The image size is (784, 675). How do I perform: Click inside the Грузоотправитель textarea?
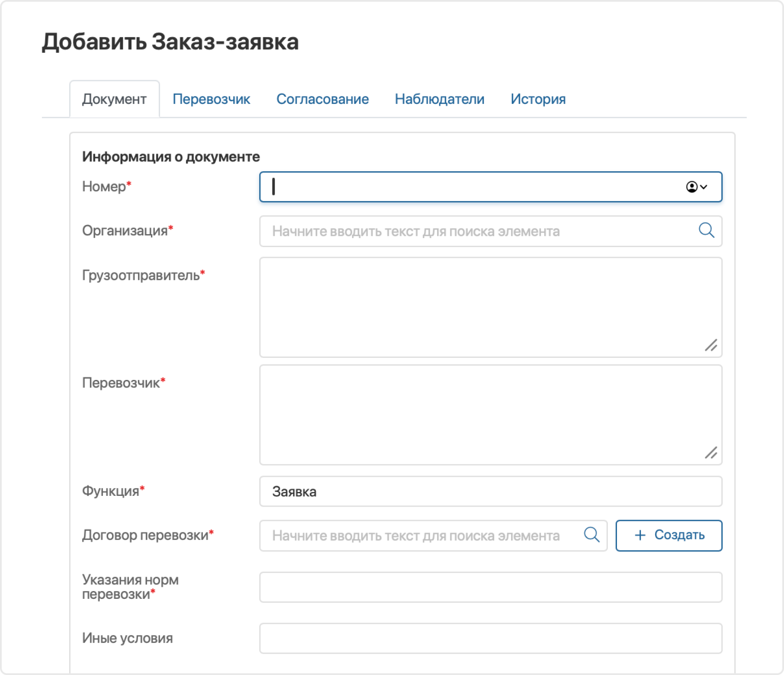[x=491, y=307]
